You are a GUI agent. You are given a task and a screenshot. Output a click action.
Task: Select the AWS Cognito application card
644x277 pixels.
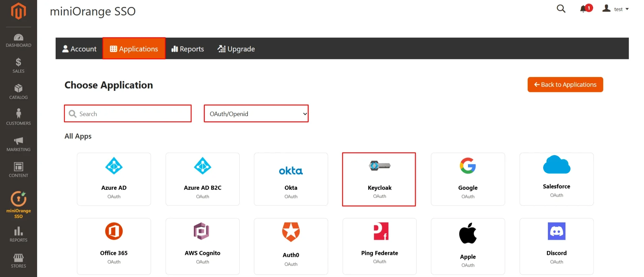click(x=203, y=246)
